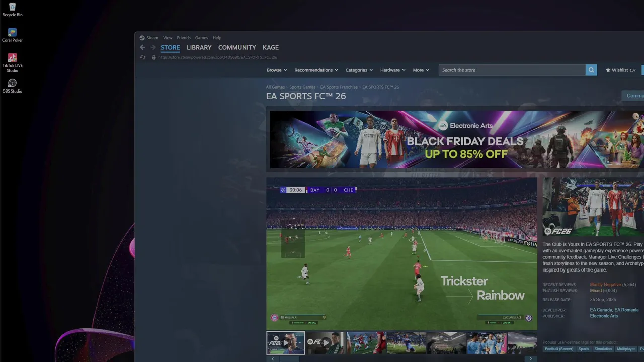Click the star Wishlist icon

pyautogui.click(x=608, y=70)
